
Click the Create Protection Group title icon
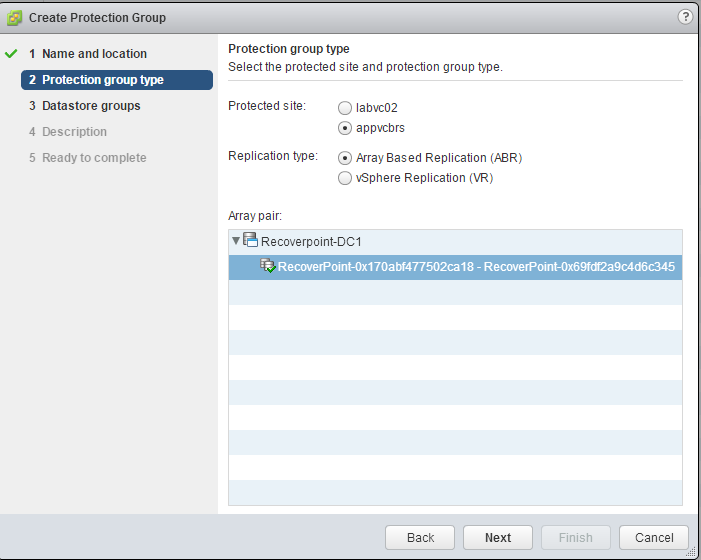click(15, 18)
